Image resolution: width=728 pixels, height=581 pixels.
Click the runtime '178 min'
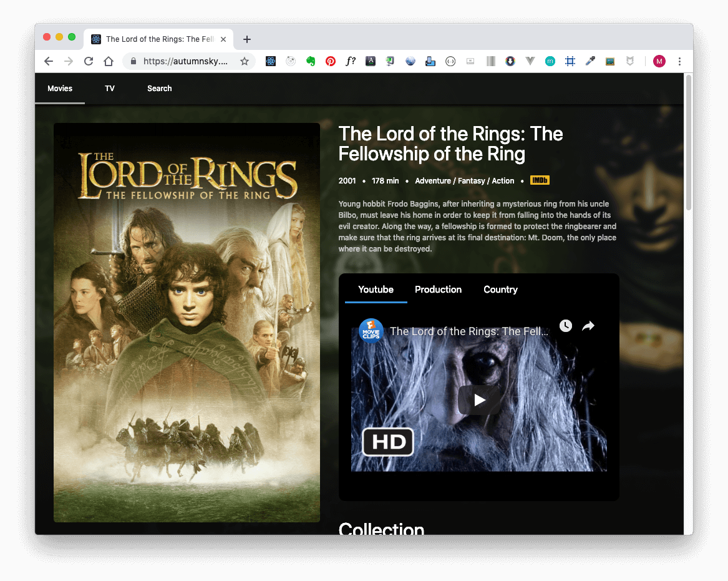tap(386, 180)
